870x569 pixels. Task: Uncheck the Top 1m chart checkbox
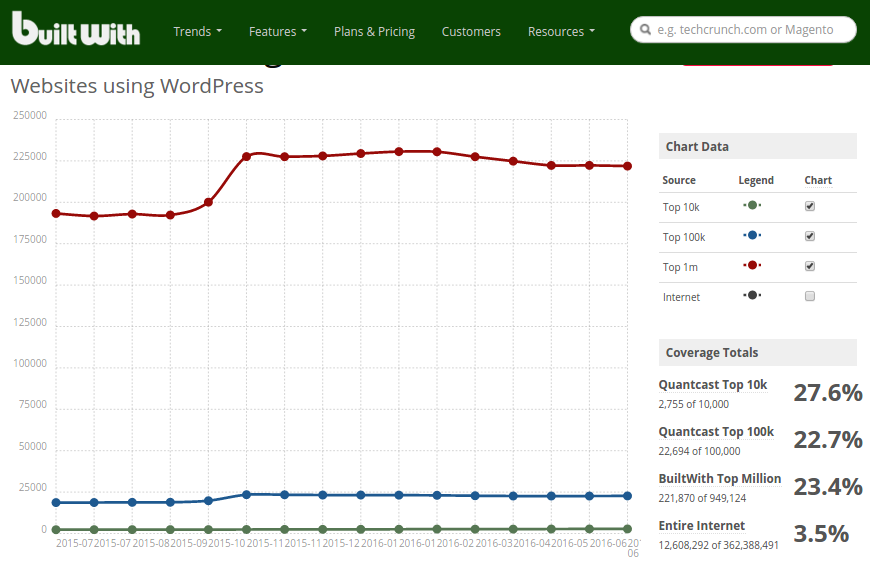[x=810, y=266]
